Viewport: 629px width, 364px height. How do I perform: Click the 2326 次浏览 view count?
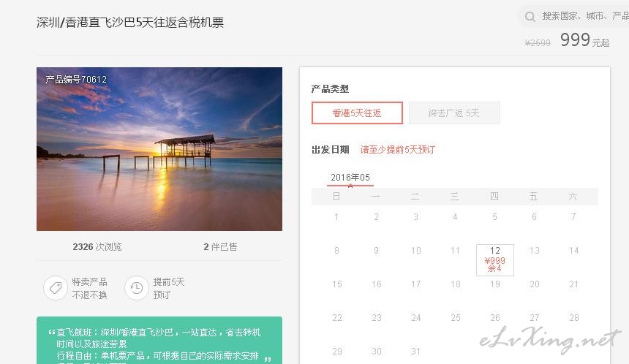point(97,247)
